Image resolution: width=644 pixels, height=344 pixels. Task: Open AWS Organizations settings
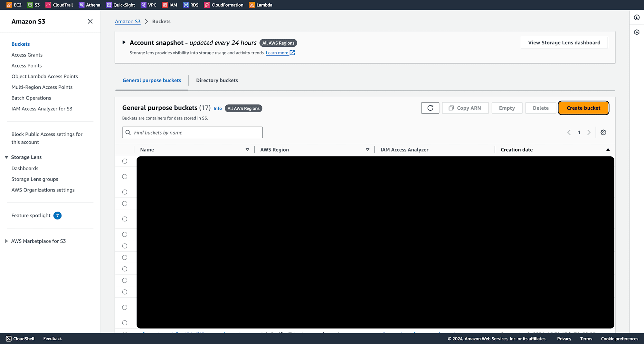[43, 190]
